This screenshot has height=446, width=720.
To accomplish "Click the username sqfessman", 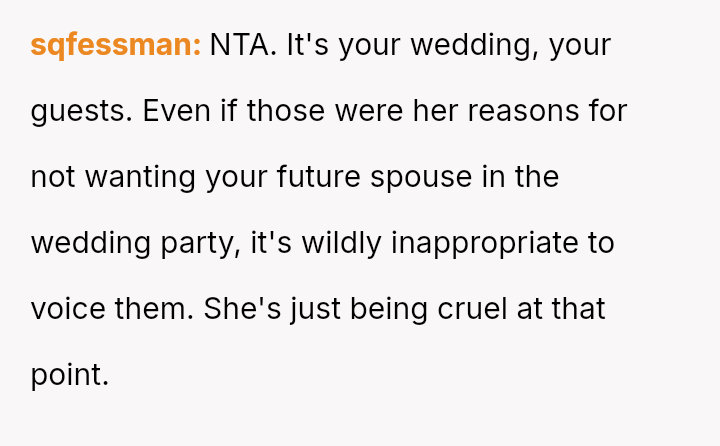I will (116, 45).
